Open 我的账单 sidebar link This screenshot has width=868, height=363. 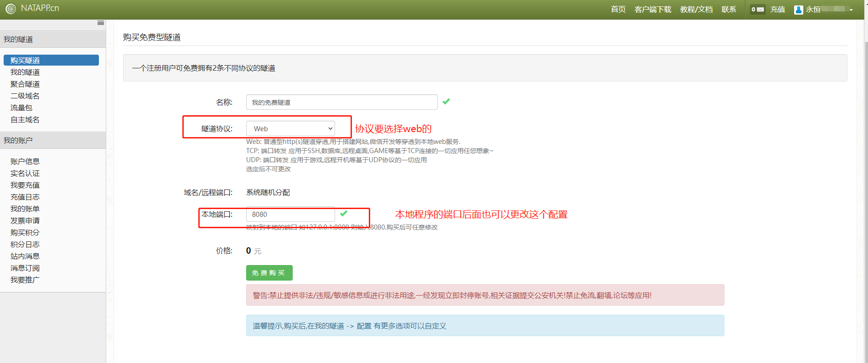(25, 209)
